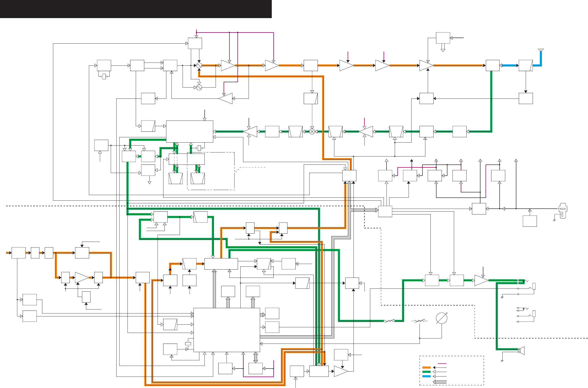The height and width of the screenshot is (388, 588).
Task: Click the wide gray arrow in legend
Action: tap(440, 382)
